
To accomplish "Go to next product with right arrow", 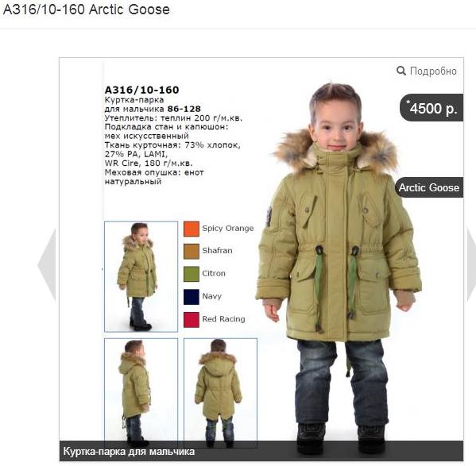I will (x=471, y=264).
